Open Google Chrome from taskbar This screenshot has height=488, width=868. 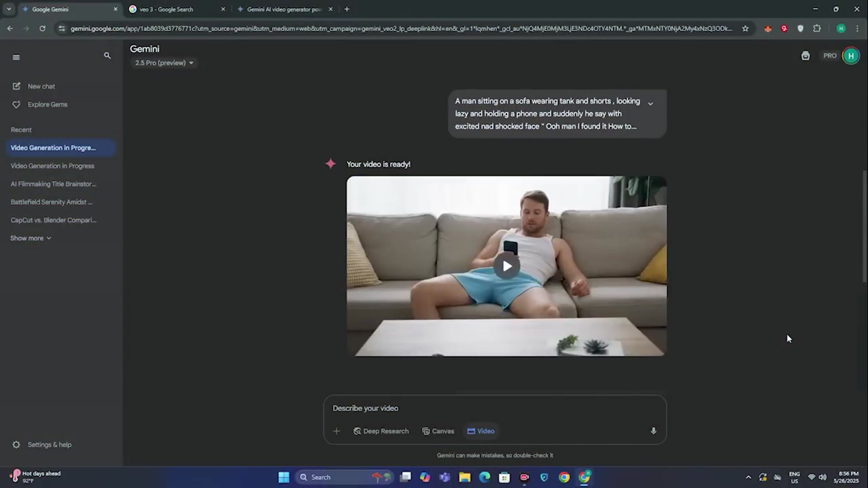click(564, 477)
